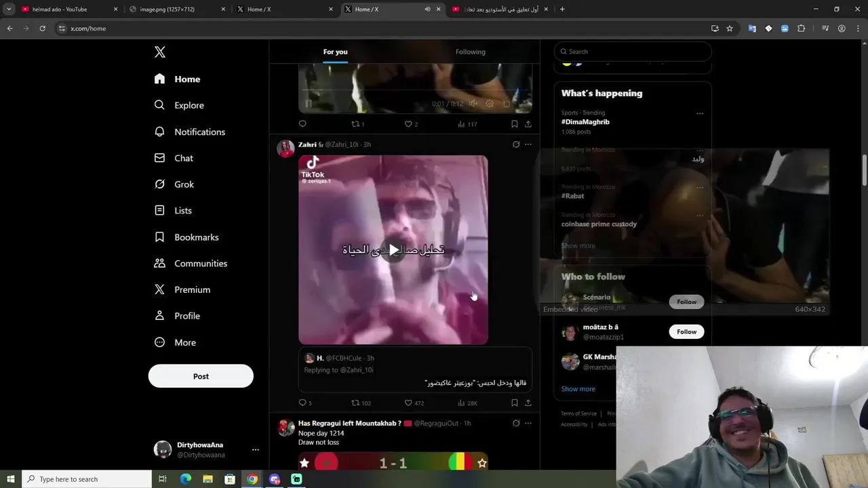
Task: Pause the top video
Action: [x=309, y=104]
